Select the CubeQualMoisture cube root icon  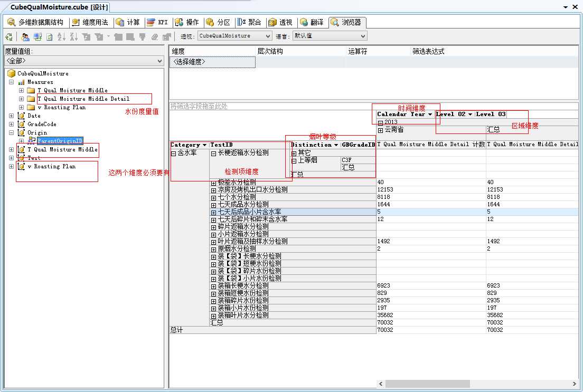(12, 73)
